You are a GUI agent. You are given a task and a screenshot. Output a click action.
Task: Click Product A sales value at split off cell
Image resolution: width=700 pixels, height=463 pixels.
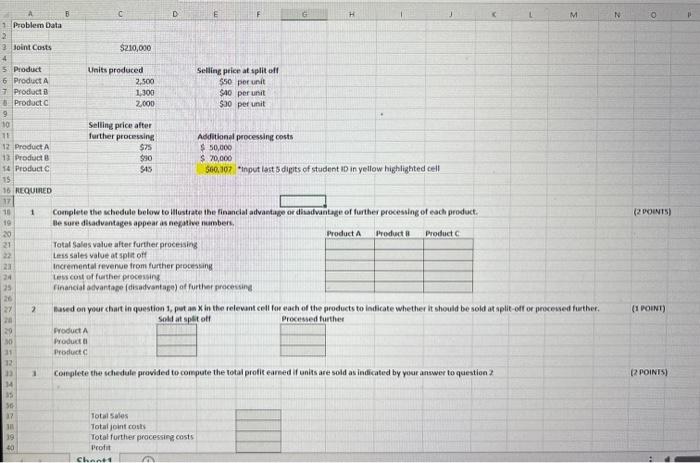pyautogui.click(x=350, y=255)
